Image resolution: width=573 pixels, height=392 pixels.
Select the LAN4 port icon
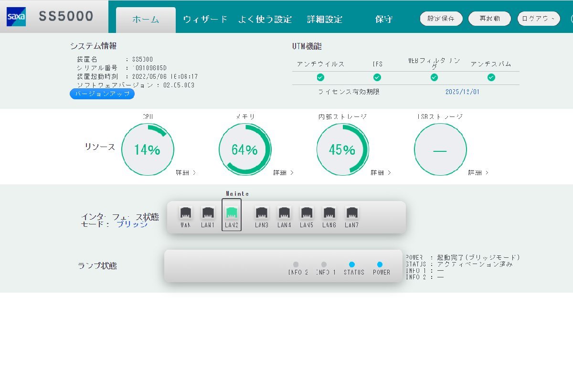point(284,212)
